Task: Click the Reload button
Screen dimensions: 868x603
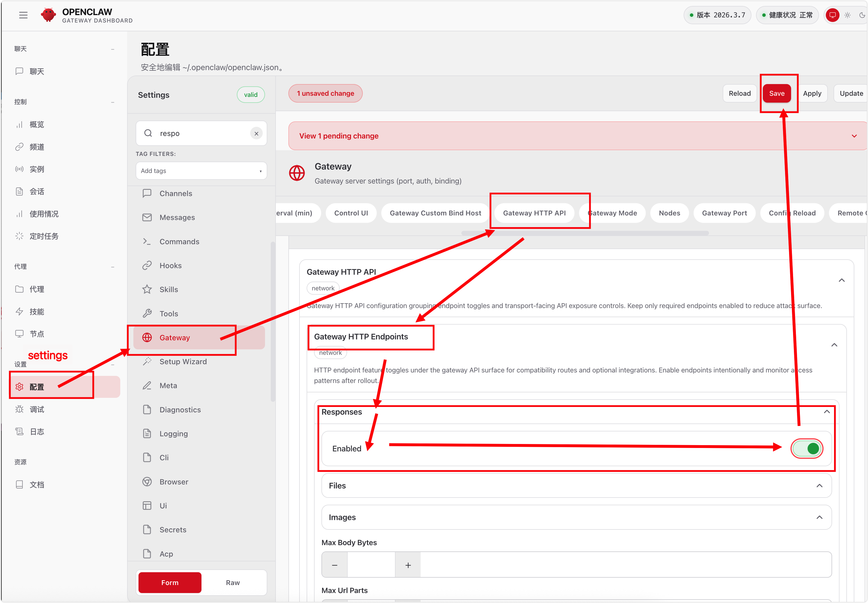Action: (739, 93)
